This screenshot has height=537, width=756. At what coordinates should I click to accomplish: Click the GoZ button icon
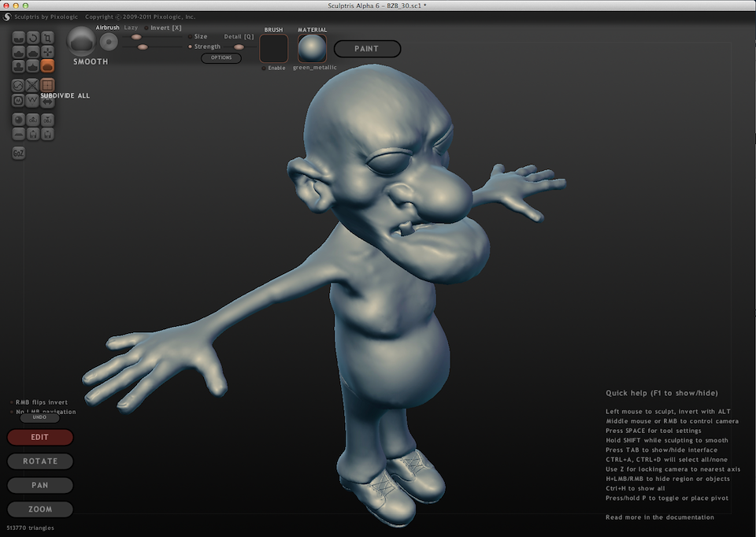(19, 153)
